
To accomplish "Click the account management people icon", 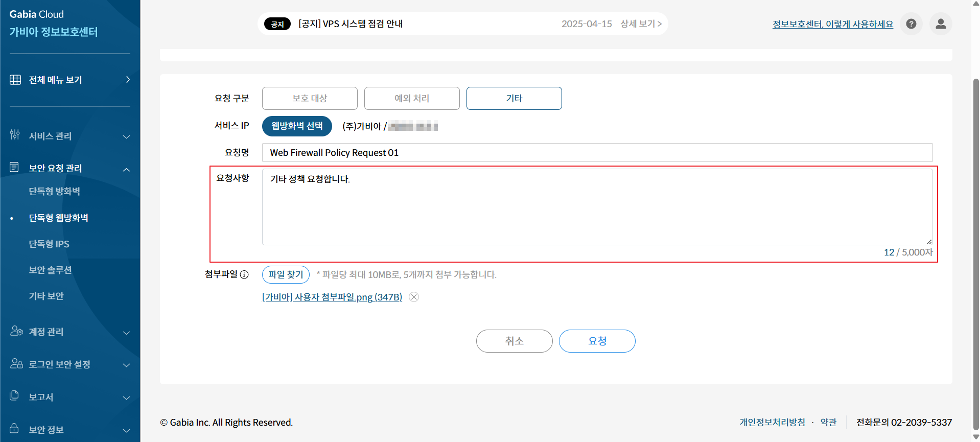I will [x=16, y=331].
